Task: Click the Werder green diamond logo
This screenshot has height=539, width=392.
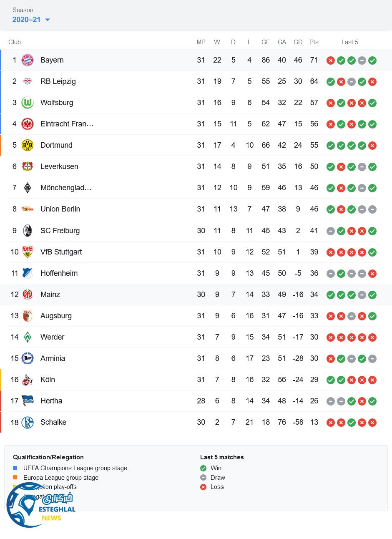Action: coord(28,337)
